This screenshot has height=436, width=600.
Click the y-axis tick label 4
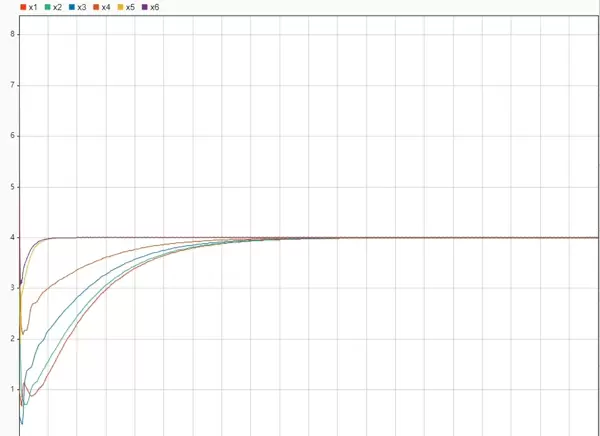13,238
